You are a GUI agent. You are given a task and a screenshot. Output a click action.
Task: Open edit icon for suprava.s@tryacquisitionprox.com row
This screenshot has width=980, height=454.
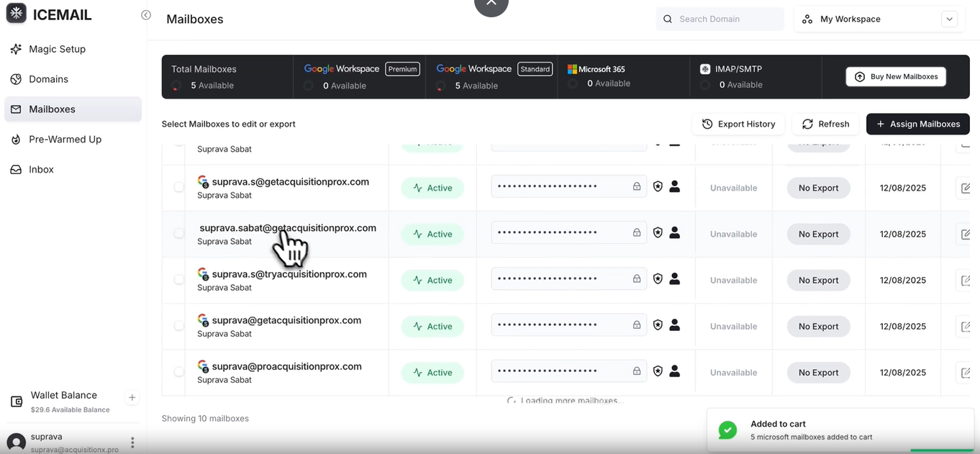click(x=966, y=281)
